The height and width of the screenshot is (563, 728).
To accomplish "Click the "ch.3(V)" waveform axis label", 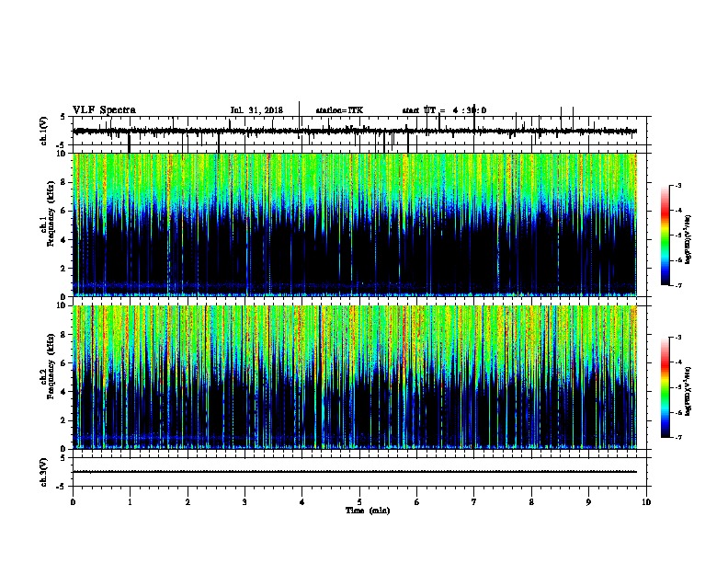I will tap(44, 472).
